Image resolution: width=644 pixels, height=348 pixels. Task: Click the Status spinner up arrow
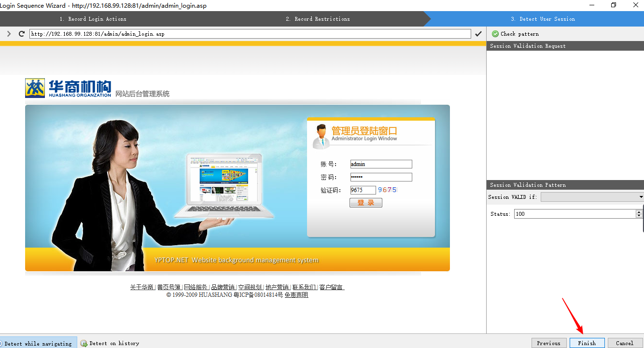coord(640,211)
